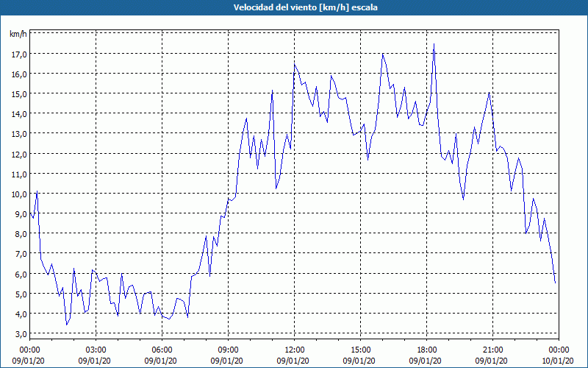Click the 11,0 y-axis value
This screenshot has height=368, width=588.
pos(19,174)
